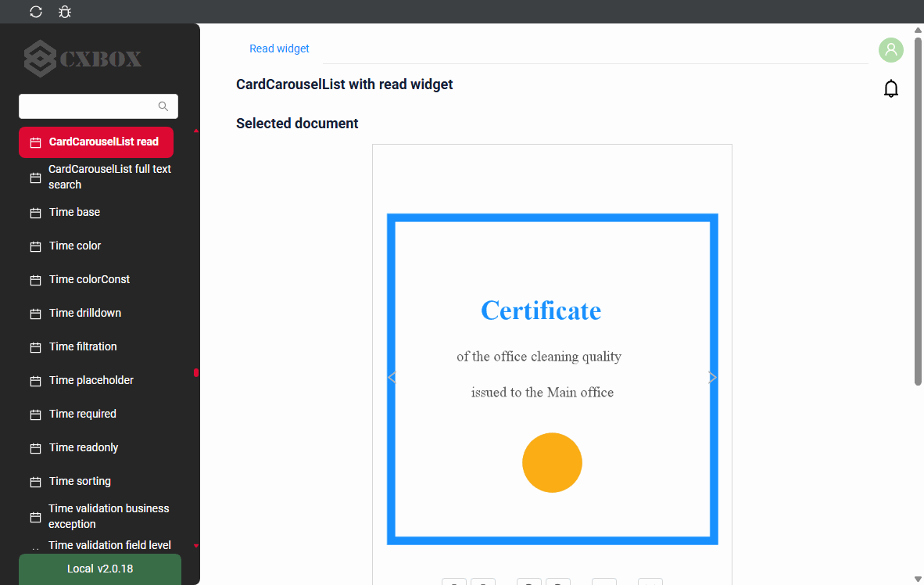Screen dimensions: 924x585
Task: Click the calendar icon beside Time drilldown
Action: pos(35,314)
